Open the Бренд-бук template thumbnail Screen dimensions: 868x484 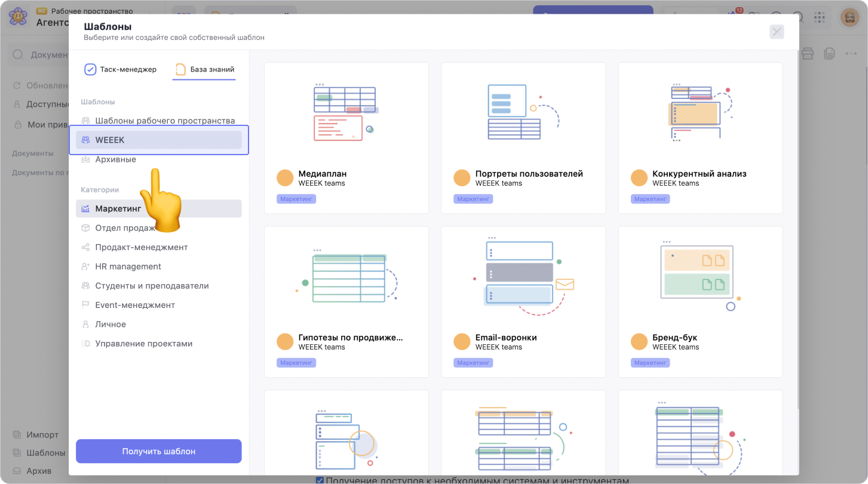click(x=700, y=276)
